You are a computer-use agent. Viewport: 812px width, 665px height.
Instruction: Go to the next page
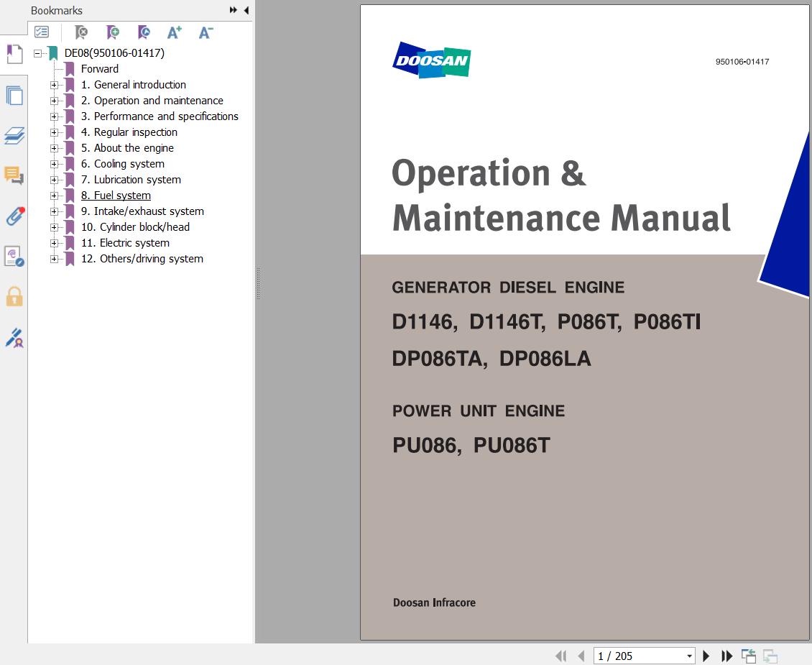(x=706, y=656)
